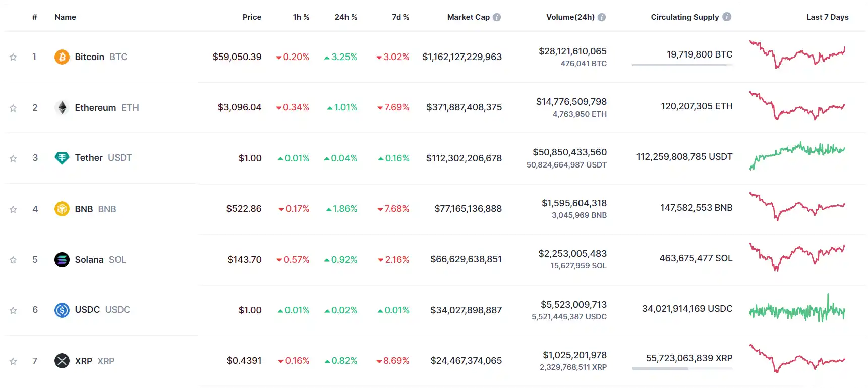Viewport: 868px width, 390px height.
Task: Open Bitcoin's 7-day price sparkline chart
Action: (x=797, y=57)
